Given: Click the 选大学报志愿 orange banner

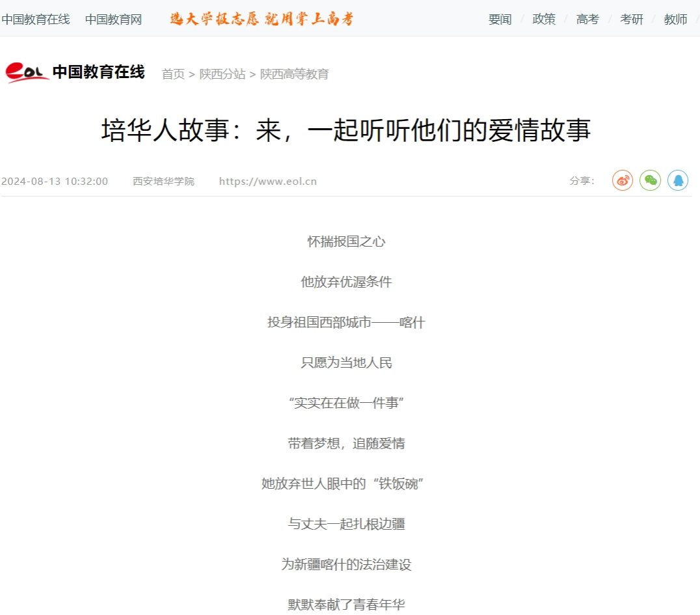Looking at the screenshot, I should [262, 19].
